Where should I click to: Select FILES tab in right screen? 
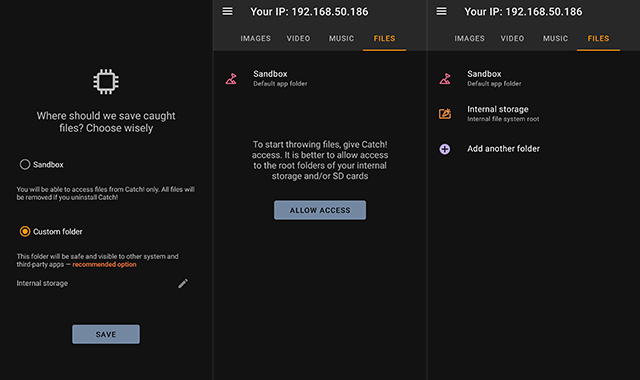coord(598,38)
